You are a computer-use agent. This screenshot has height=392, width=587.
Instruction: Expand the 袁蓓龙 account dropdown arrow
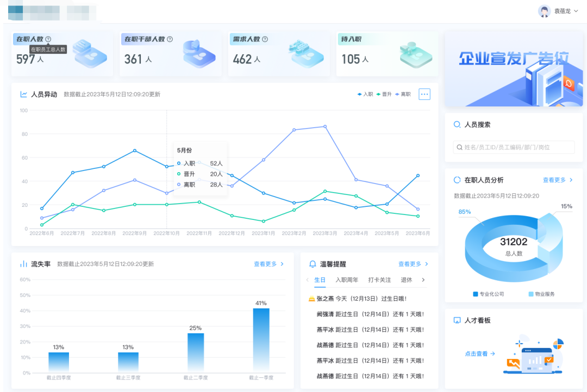click(576, 11)
